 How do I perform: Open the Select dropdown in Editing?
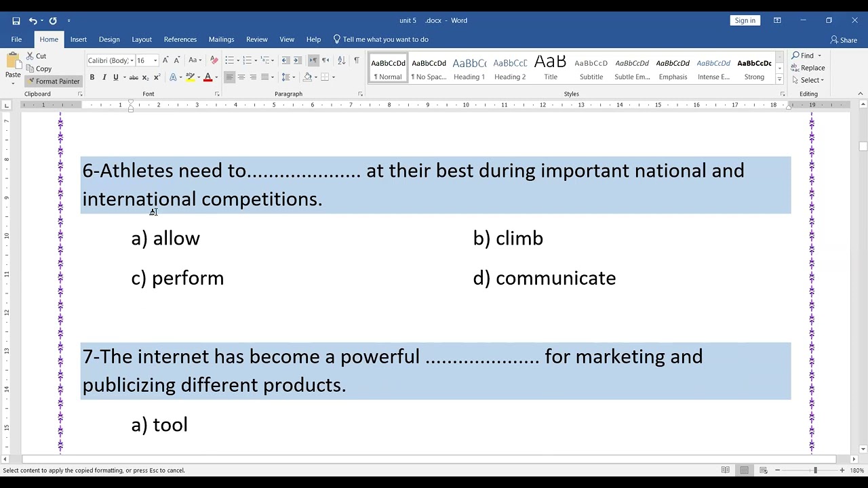[808, 80]
